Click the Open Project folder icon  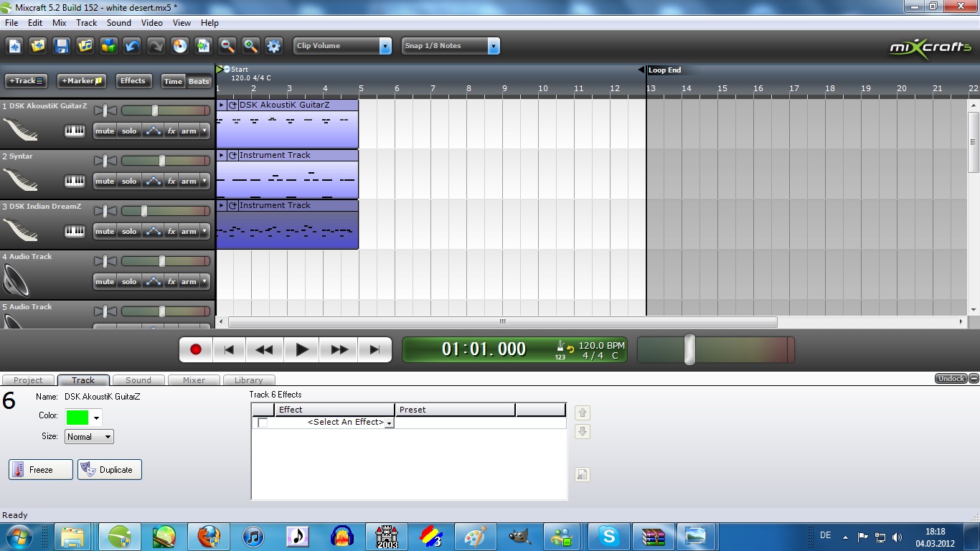pyautogui.click(x=39, y=46)
